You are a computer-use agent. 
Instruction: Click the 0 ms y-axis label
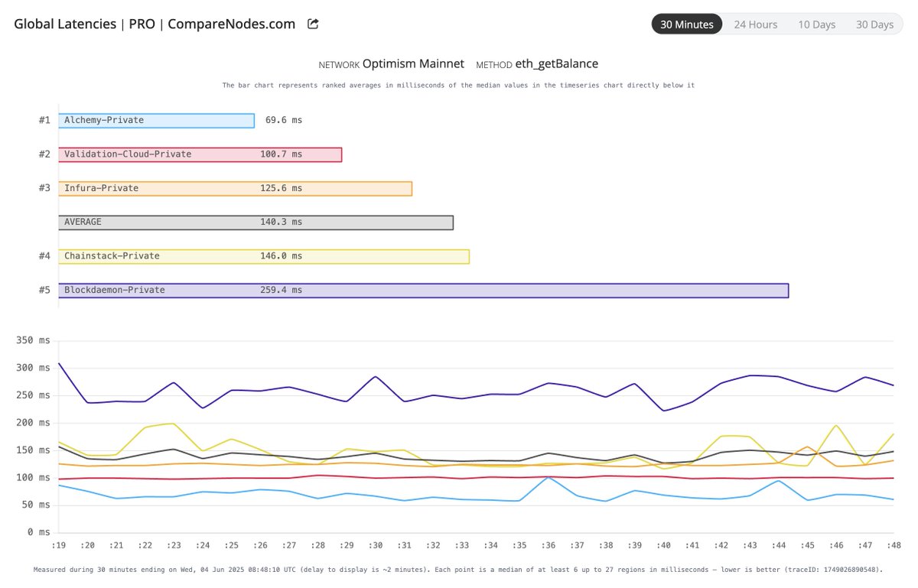[38, 532]
